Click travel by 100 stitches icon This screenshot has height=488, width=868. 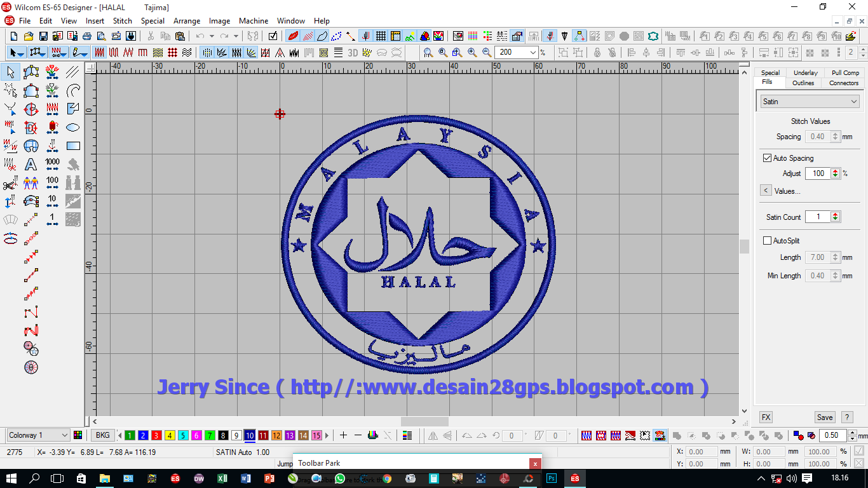[x=53, y=183]
